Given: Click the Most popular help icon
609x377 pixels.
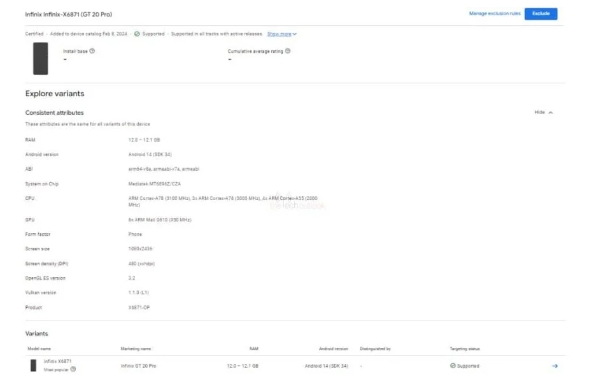Looking at the screenshot, I should click(73, 369).
